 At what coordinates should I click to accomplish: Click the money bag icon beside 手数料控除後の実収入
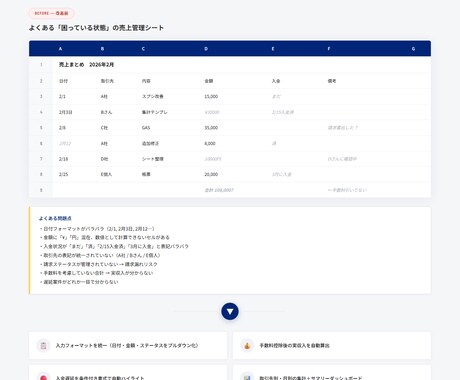point(247,346)
